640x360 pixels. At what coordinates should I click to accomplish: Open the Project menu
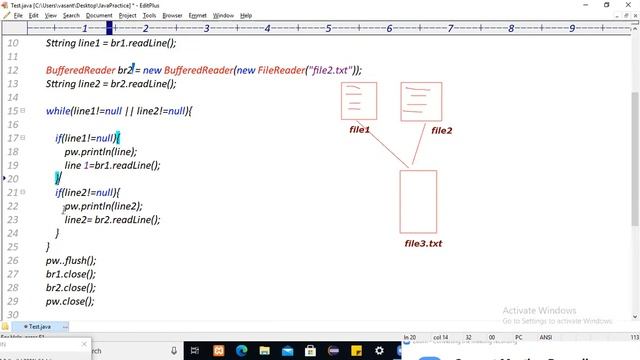point(127,16)
